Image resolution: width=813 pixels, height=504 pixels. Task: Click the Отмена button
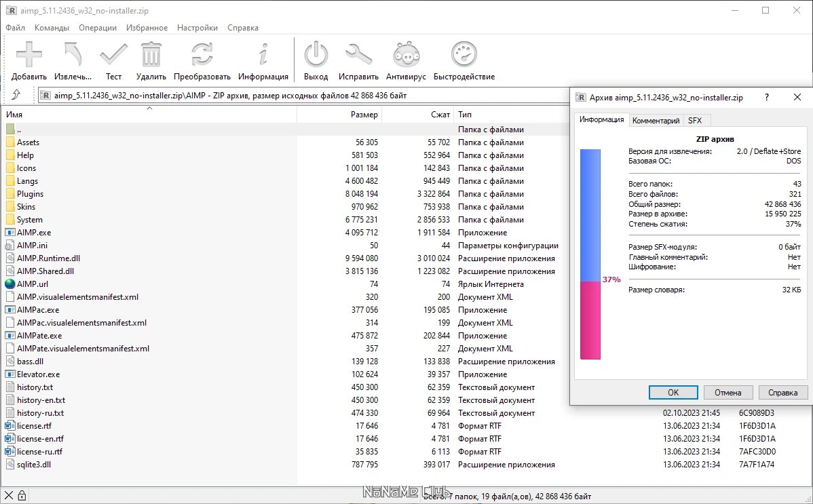pyautogui.click(x=727, y=393)
